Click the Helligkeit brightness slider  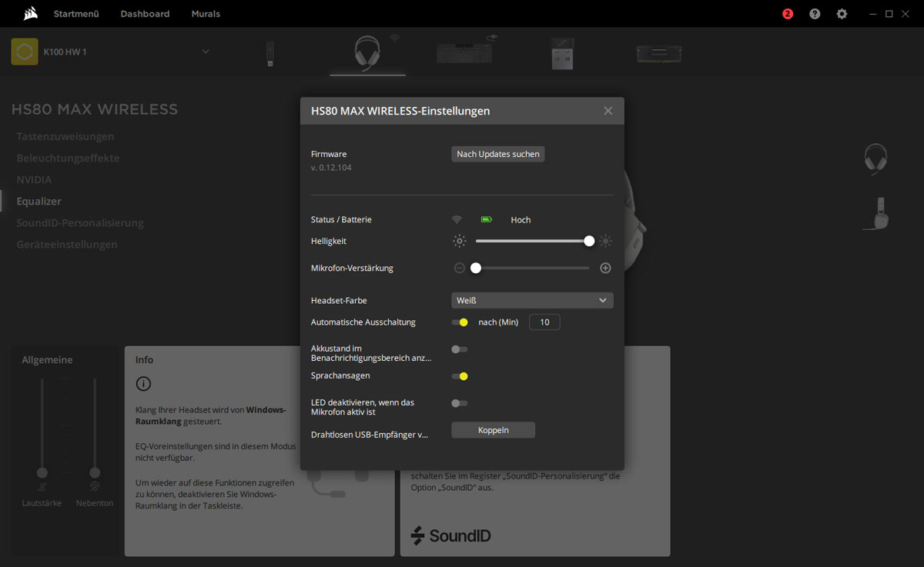point(532,242)
